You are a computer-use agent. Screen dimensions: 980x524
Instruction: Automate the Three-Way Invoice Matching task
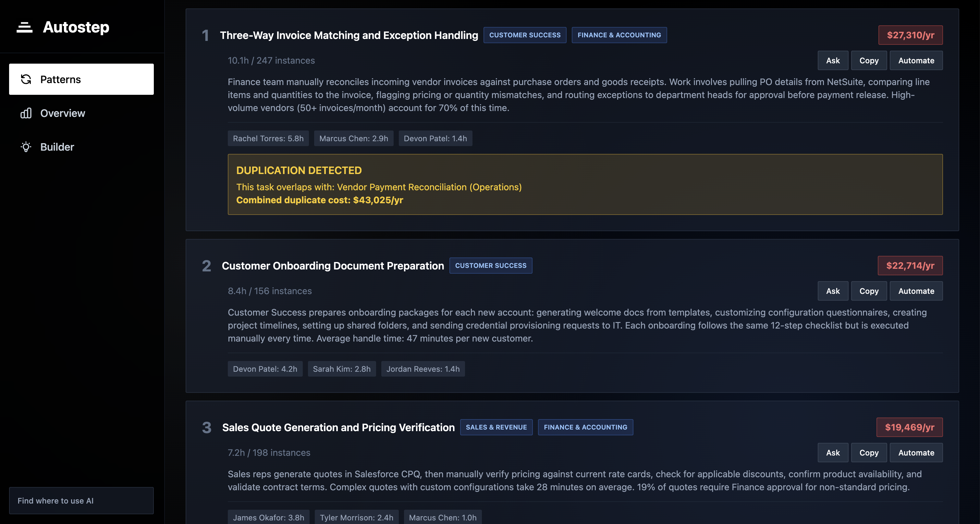[x=916, y=60]
